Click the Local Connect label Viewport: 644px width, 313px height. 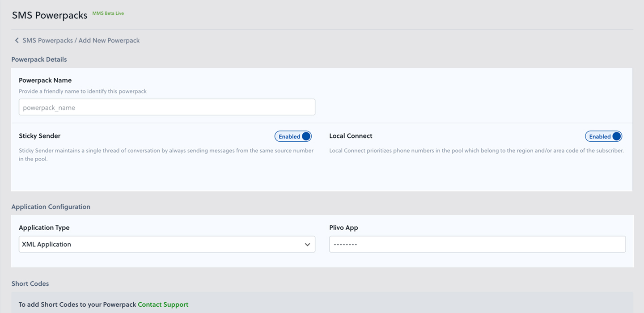tap(351, 136)
